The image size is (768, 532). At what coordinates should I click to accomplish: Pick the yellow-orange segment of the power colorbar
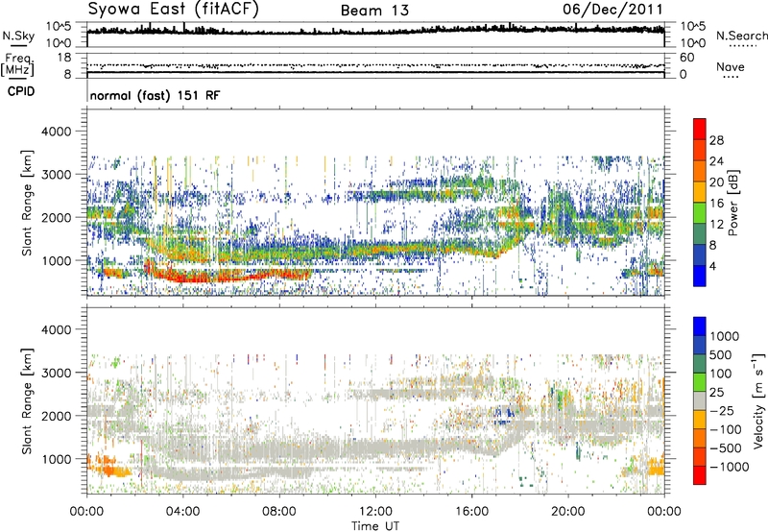(x=700, y=191)
